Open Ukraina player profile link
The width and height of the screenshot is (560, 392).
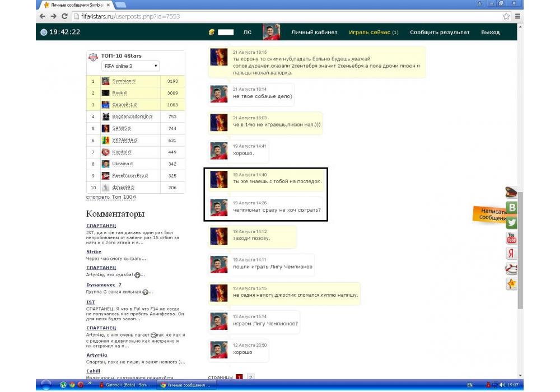click(x=123, y=164)
